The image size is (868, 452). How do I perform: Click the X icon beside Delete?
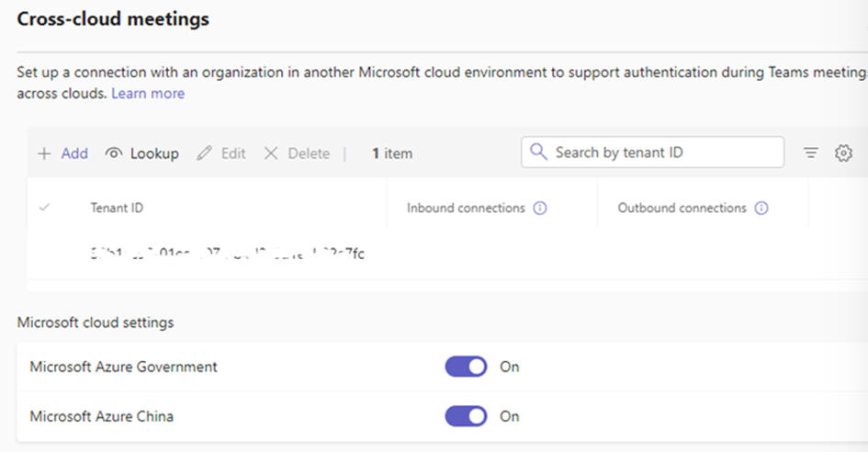271,153
